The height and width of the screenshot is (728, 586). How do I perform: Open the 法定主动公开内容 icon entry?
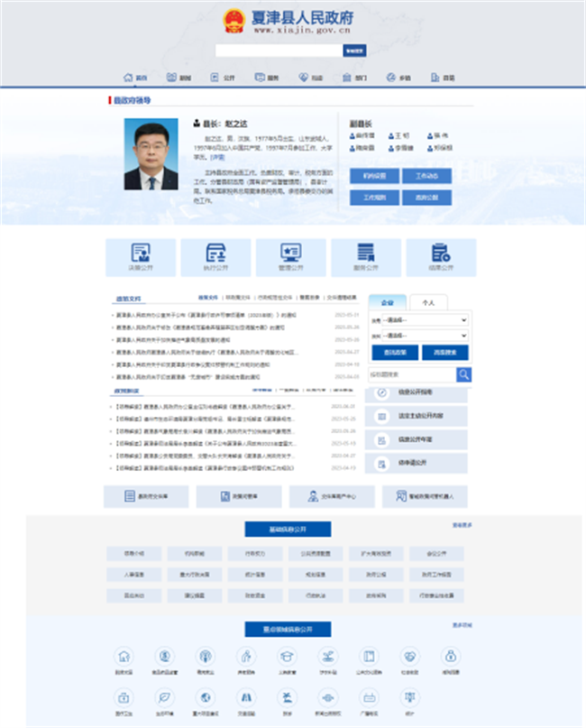point(380,417)
